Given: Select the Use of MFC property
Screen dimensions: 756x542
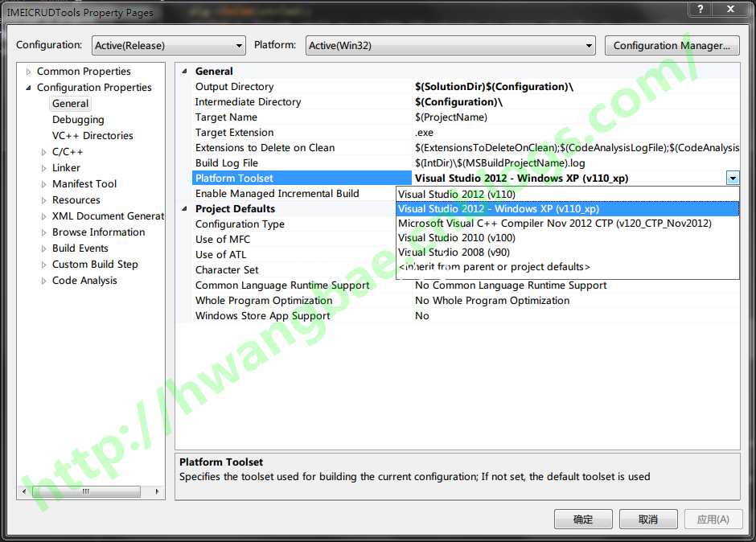Looking at the screenshot, I should coord(294,239).
